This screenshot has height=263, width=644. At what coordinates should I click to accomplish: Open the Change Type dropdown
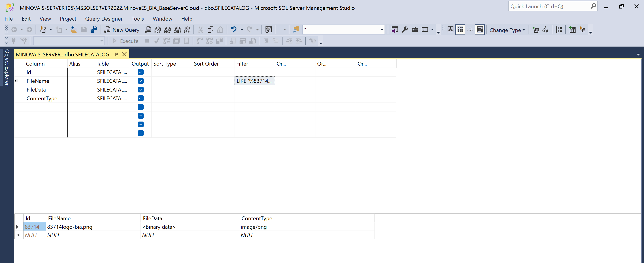(507, 30)
